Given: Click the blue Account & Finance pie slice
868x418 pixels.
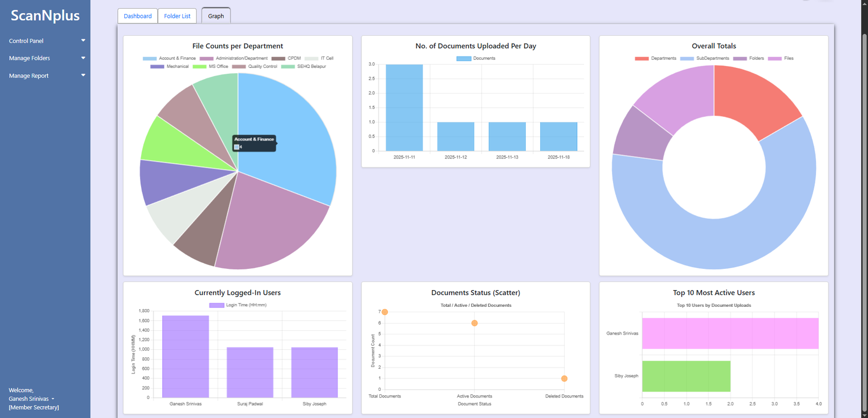Looking at the screenshot, I should (293, 136).
